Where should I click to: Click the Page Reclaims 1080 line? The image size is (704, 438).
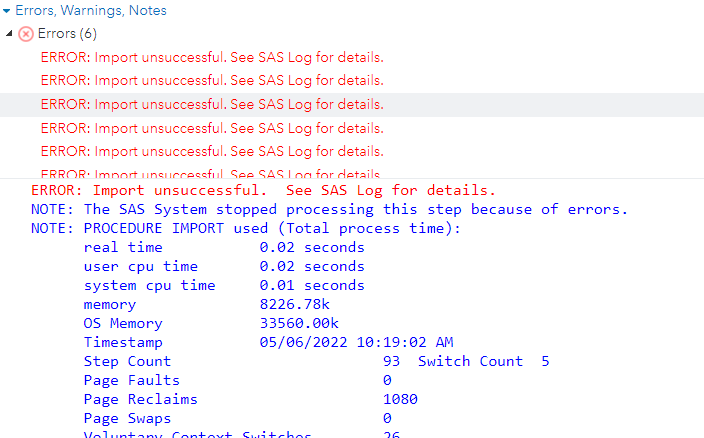pyautogui.click(x=251, y=399)
